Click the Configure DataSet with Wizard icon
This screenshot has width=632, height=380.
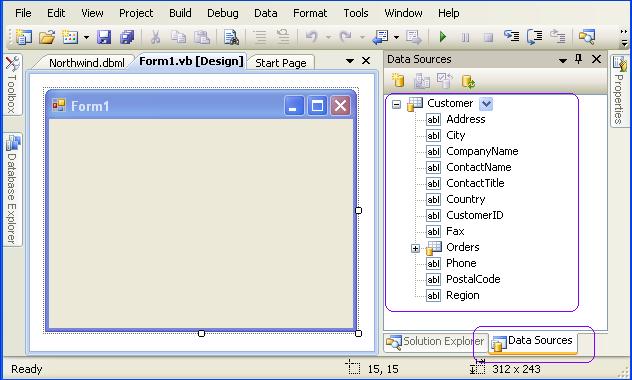pos(445,81)
